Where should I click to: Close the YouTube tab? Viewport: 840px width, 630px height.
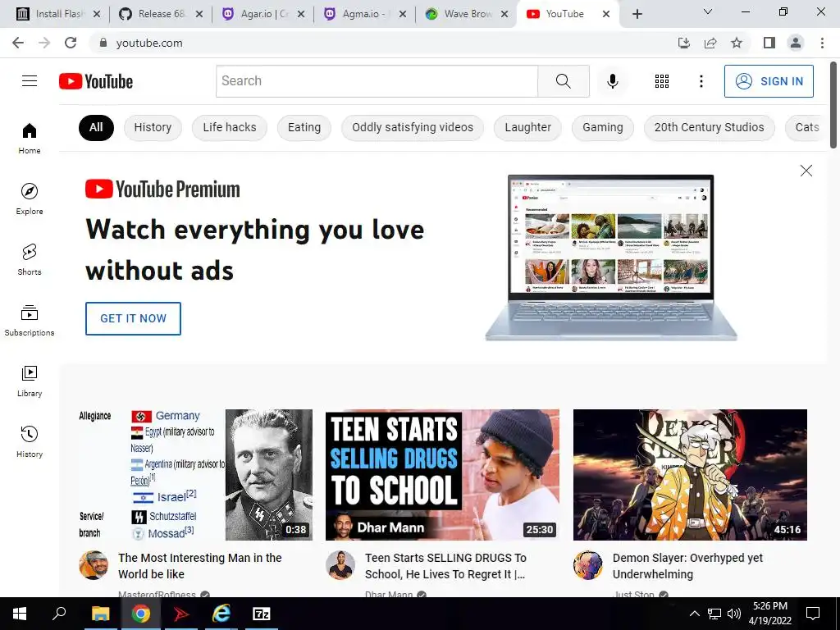[x=606, y=14]
